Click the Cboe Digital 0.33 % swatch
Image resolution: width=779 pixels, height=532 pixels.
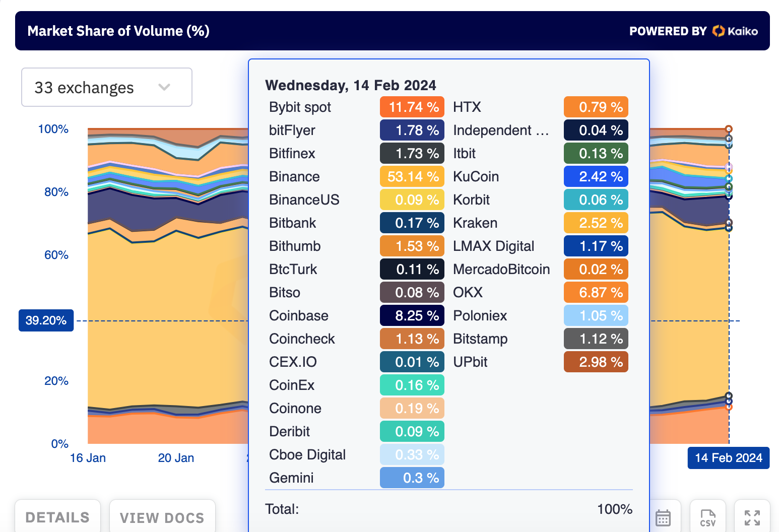412,455
